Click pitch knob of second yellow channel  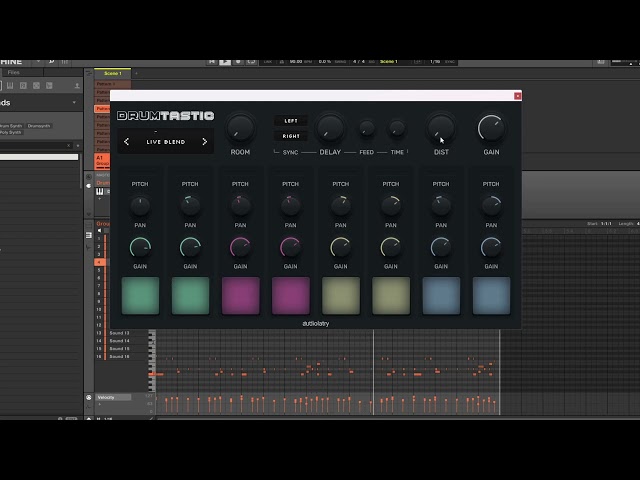pyautogui.click(x=391, y=206)
